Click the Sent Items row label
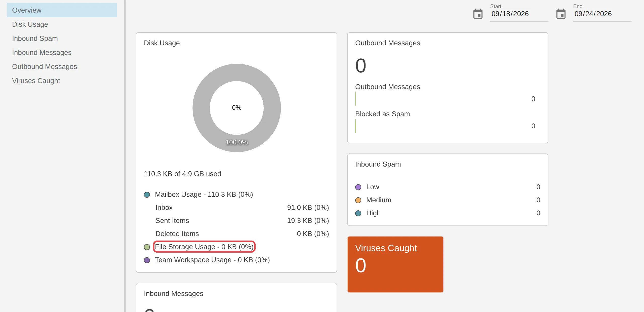 click(172, 221)
